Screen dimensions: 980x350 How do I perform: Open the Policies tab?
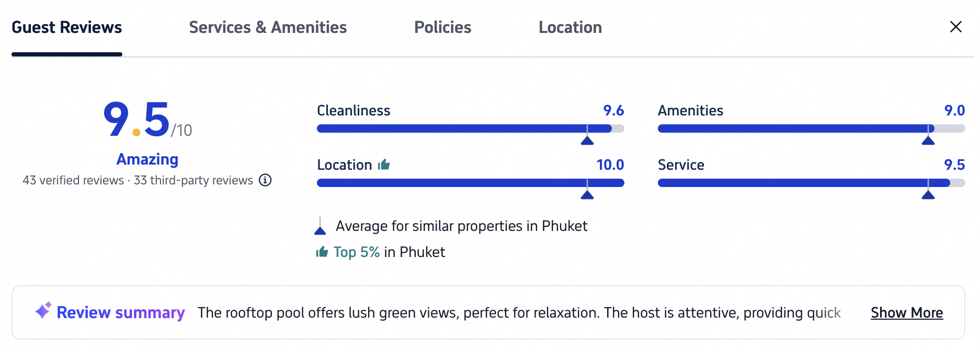[x=442, y=27]
